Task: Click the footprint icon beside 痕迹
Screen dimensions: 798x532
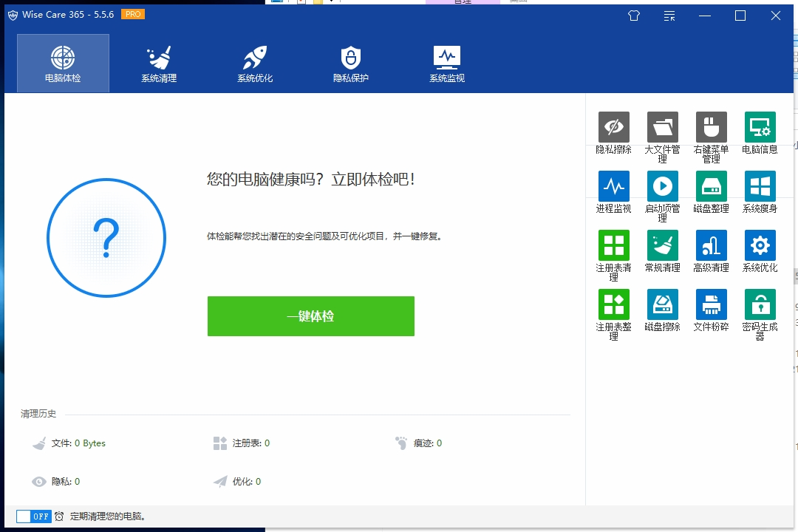Action: tap(401, 443)
